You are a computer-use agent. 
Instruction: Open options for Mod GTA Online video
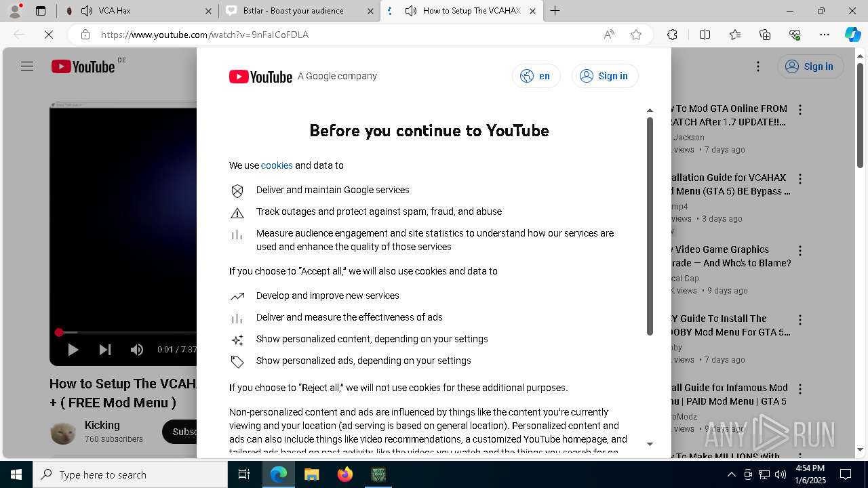(x=800, y=110)
